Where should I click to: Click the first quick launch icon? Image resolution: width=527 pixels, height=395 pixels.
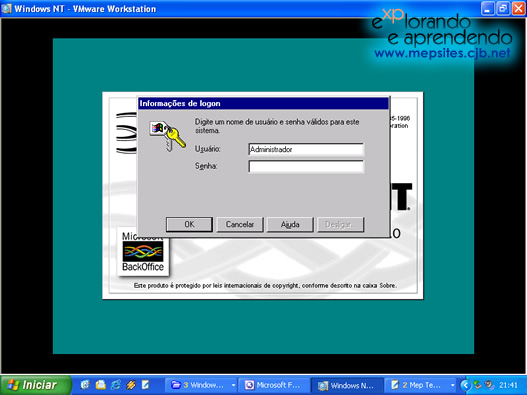click(85, 385)
